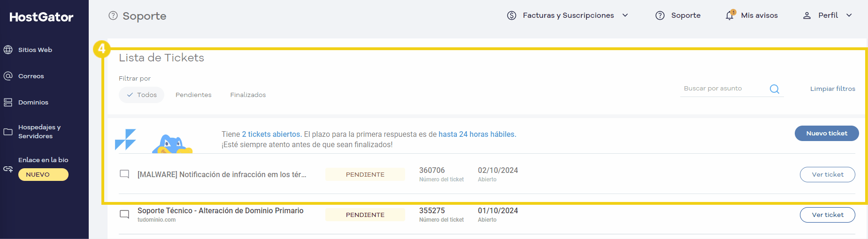Click the Dominios server icon
Screen dimensions: 868x239
8,102
